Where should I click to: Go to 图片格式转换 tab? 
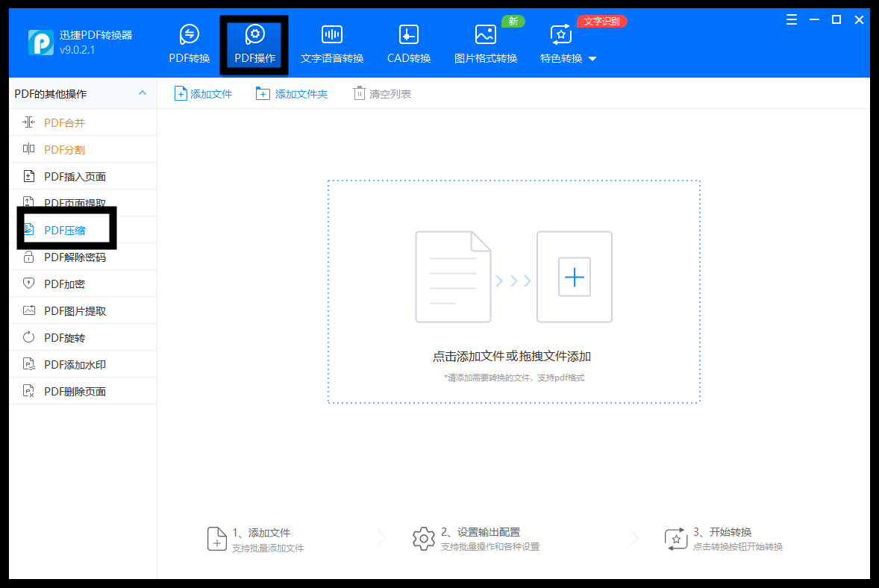point(486,45)
